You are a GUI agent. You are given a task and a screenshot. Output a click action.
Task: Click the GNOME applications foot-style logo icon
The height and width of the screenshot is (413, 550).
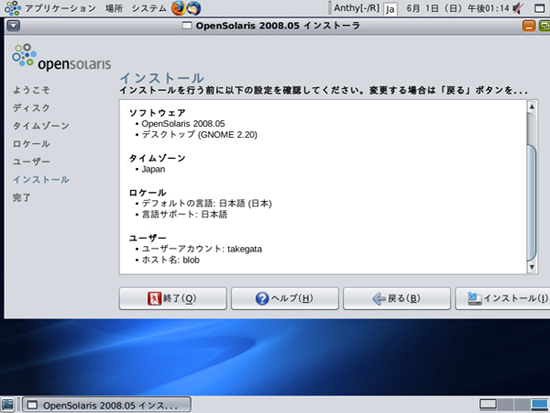(x=13, y=8)
